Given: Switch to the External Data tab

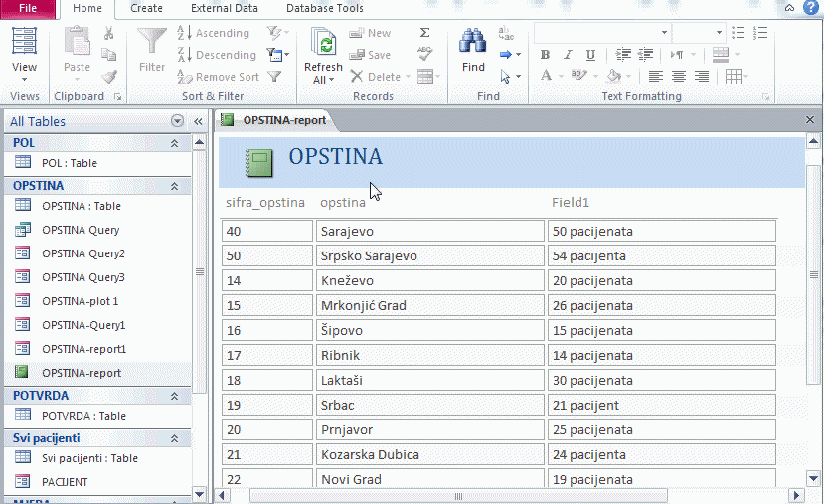Looking at the screenshot, I should (225, 8).
